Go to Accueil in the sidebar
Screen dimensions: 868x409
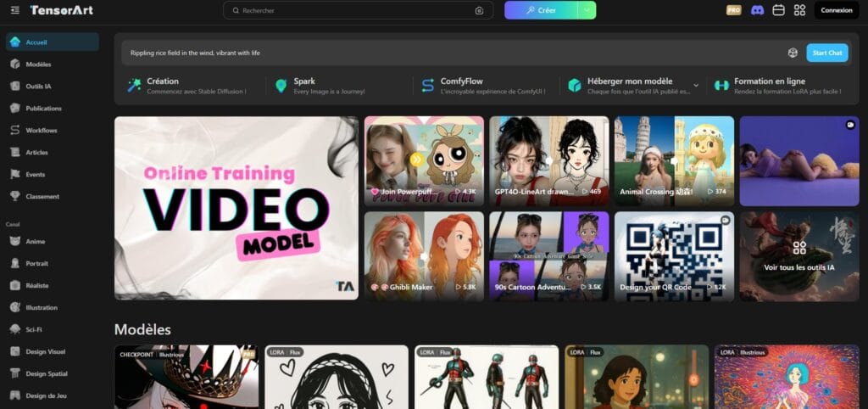point(53,42)
